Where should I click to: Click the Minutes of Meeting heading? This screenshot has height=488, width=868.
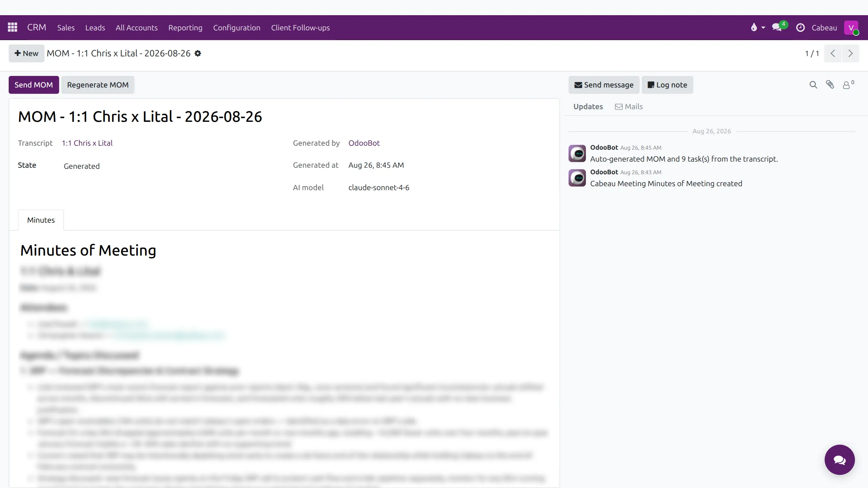[x=88, y=251]
